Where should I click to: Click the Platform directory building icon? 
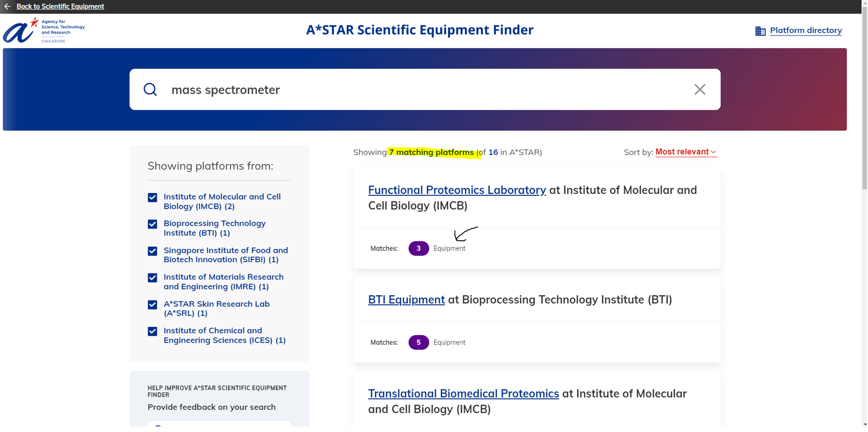[760, 31]
